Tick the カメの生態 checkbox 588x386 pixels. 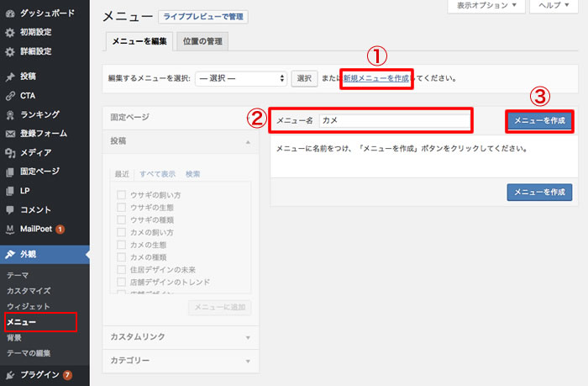tap(122, 245)
